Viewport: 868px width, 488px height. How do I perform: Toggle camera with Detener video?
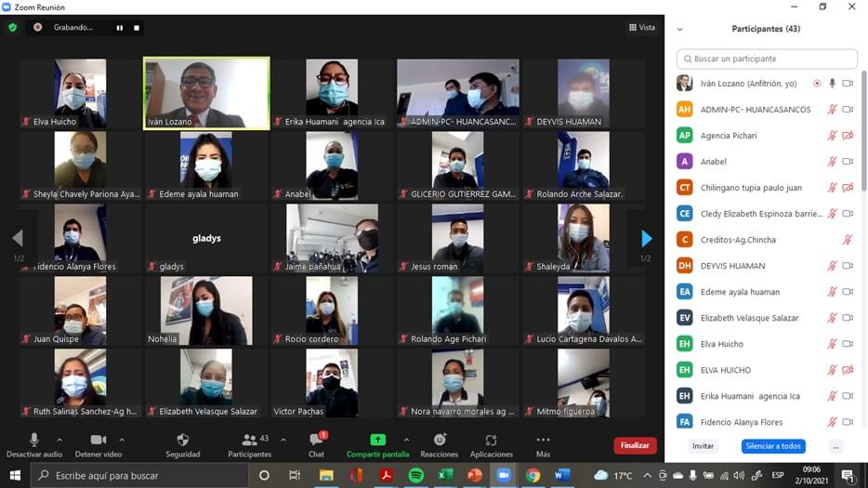pos(99,440)
